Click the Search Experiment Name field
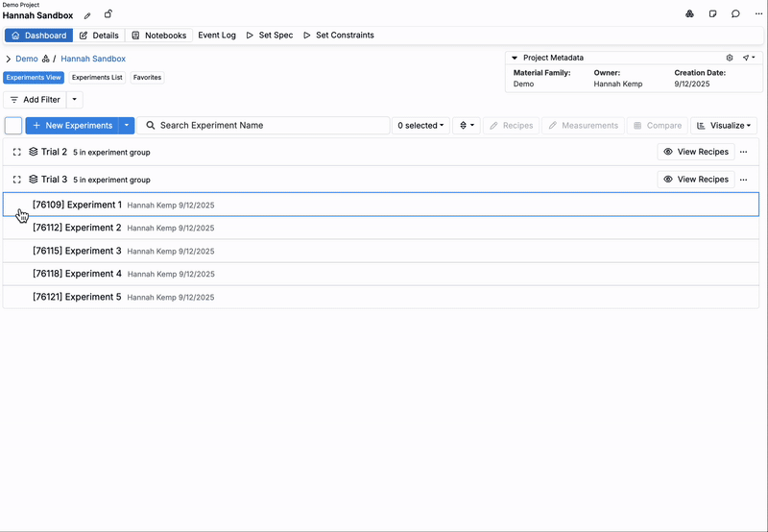The width and height of the screenshot is (768, 532). 264,126
